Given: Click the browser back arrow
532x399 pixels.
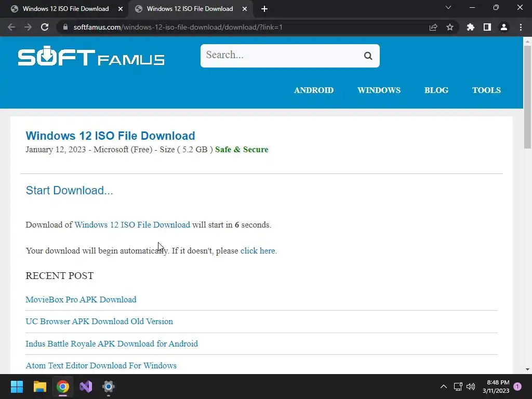Looking at the screenshot, I should [11, 27].
